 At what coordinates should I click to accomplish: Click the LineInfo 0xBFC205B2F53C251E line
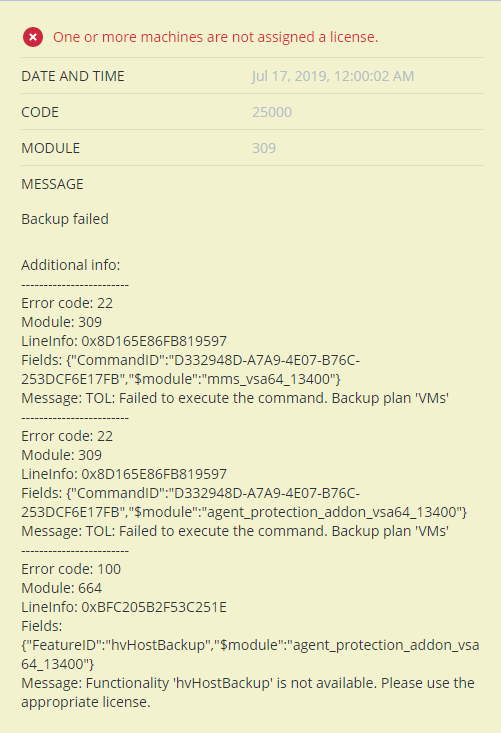(x=124, y=607)
